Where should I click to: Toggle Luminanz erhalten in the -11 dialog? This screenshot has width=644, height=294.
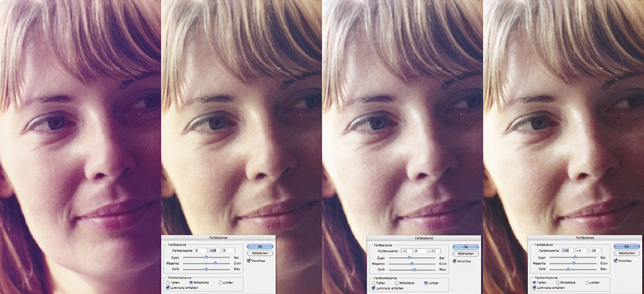[374, 288]
